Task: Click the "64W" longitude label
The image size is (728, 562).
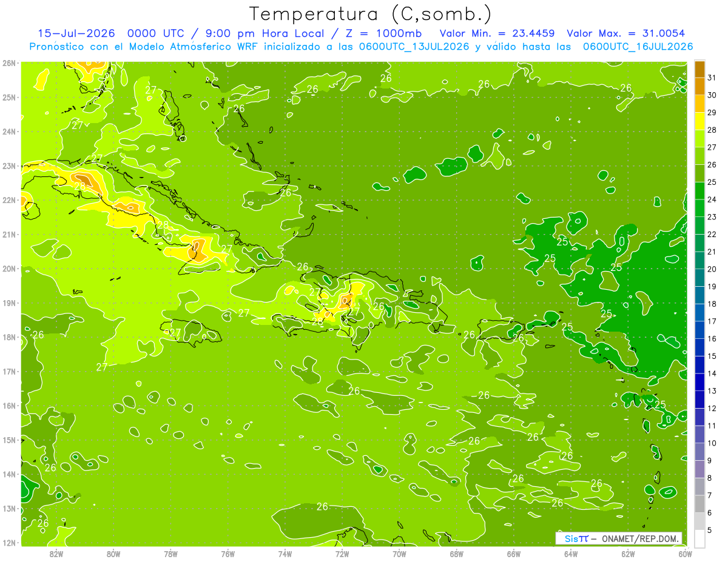Action: [x=571, y=554]
